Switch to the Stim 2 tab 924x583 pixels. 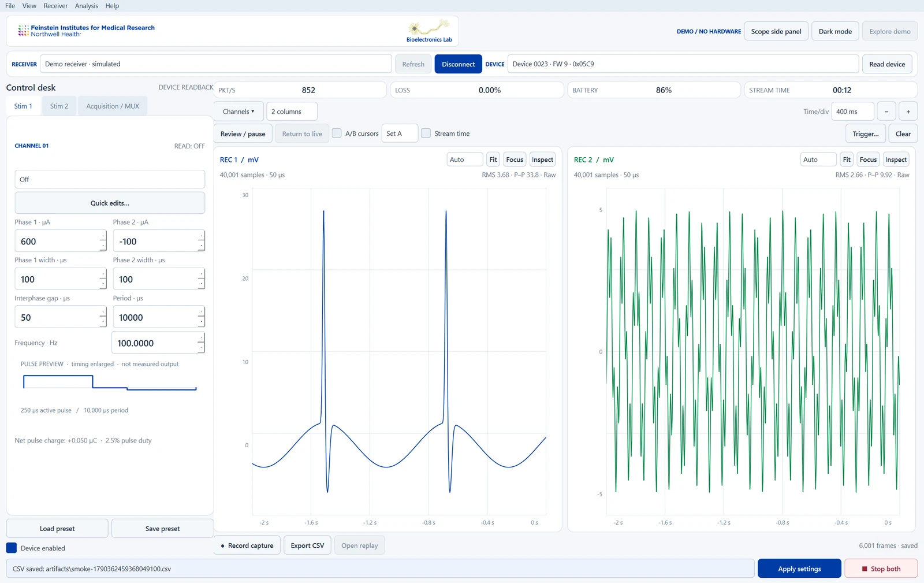point(59,106)
